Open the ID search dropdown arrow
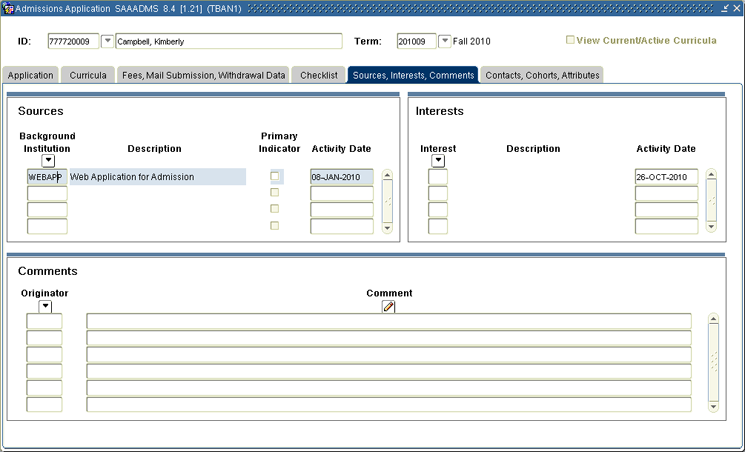This screenshot has height=452, width=745. [x=107, y=41]
